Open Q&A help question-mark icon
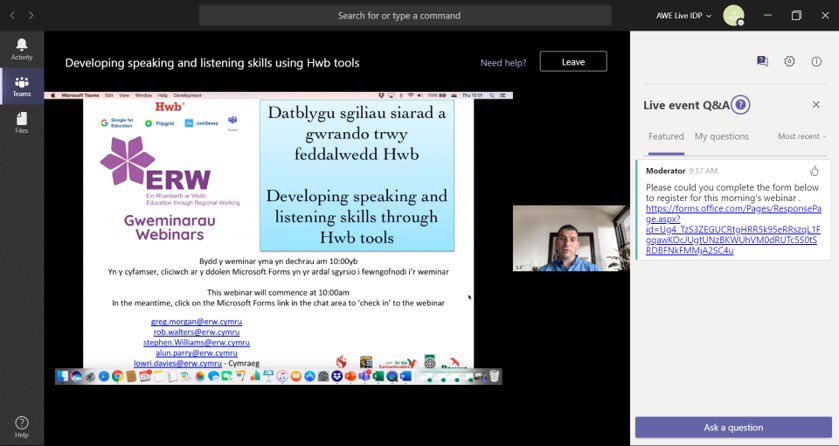 pos(741,105)
